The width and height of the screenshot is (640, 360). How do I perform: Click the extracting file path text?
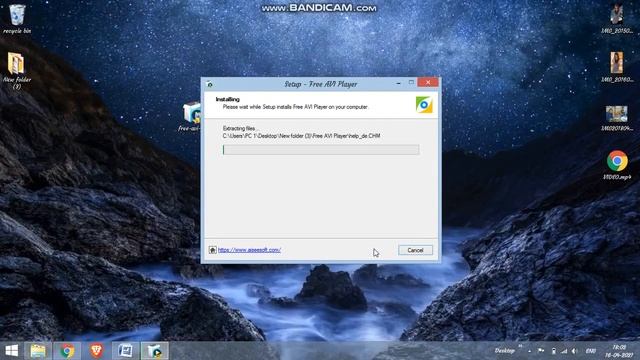(x=301, y=136)
